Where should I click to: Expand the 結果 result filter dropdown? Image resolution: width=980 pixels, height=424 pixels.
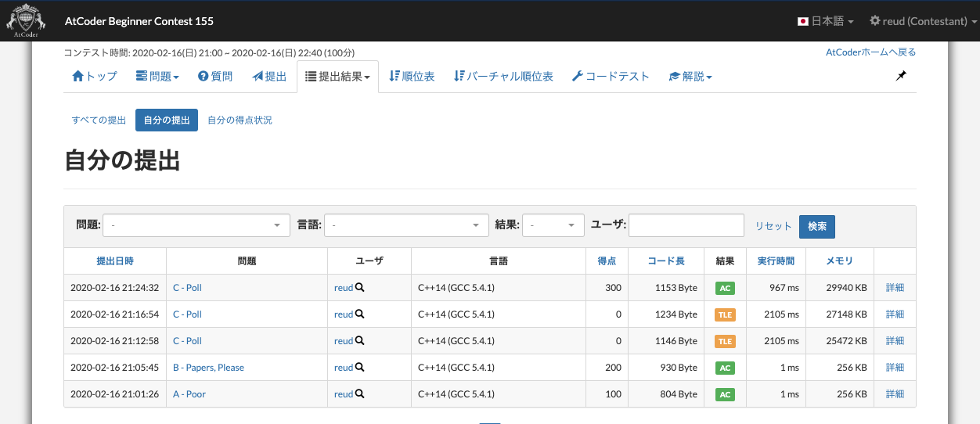point(553,225)
